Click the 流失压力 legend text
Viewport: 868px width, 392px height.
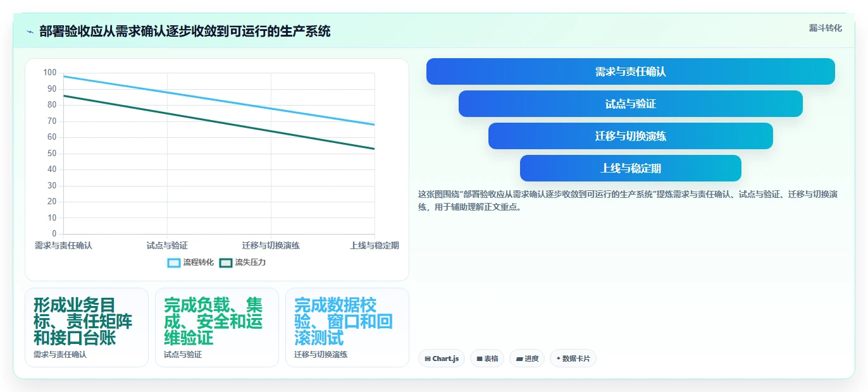click(251, 262)
